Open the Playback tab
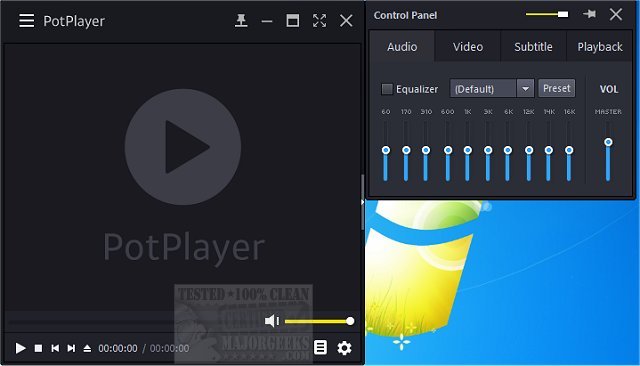 (600, 47)
